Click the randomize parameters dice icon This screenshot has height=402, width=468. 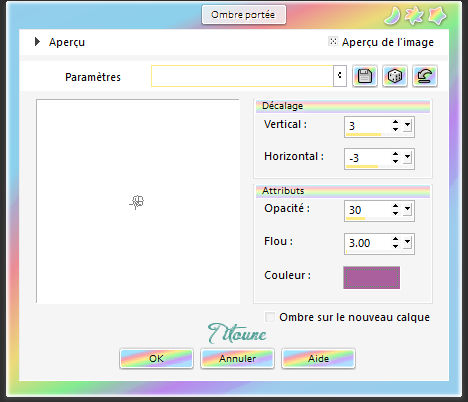click(x=395, y=76)
